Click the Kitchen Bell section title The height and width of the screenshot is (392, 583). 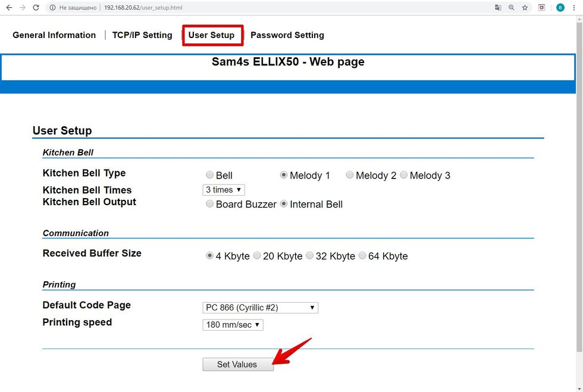point(68,152)
